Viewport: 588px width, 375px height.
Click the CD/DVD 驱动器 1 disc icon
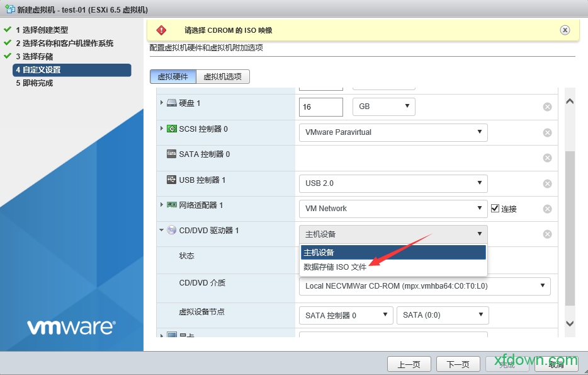coord(171,230)
